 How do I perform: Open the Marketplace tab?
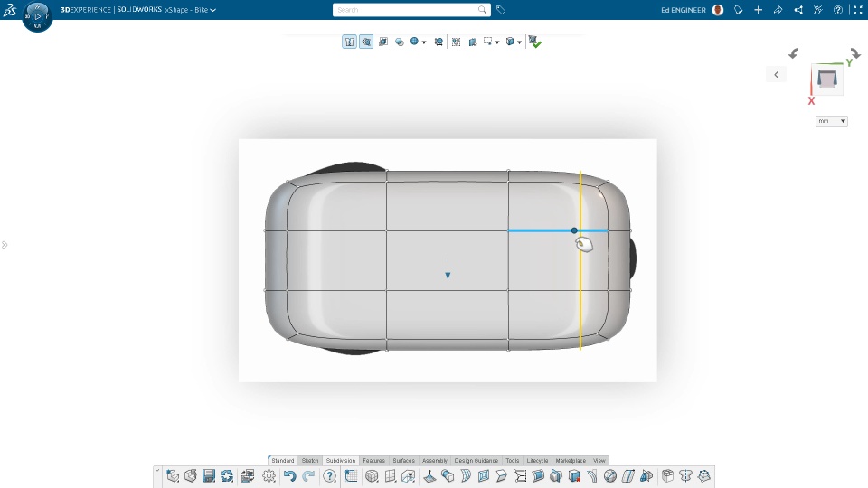coord(571,460)
